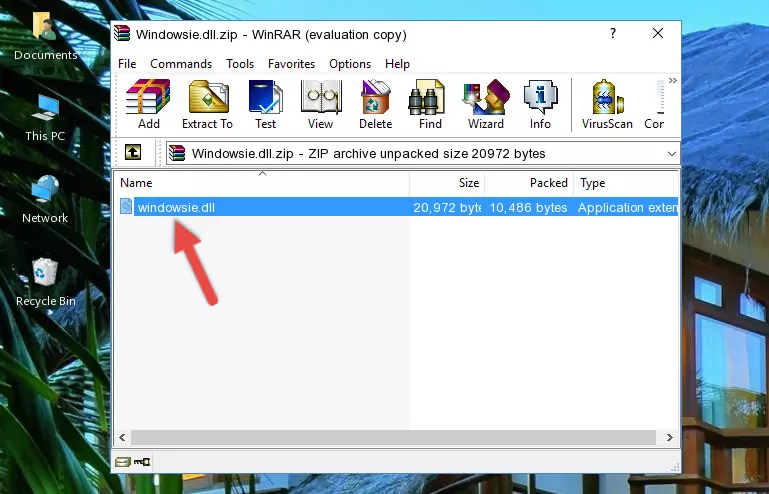The height and width of the screenshot is (494, 769).
Task: Click the horizontal scrollbar track
Action: pos(393,437)
